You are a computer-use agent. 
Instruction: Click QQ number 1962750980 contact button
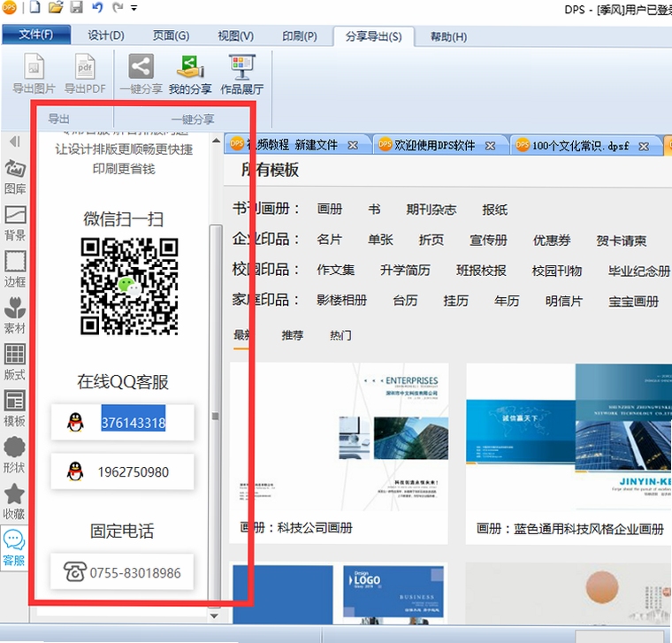123,472
